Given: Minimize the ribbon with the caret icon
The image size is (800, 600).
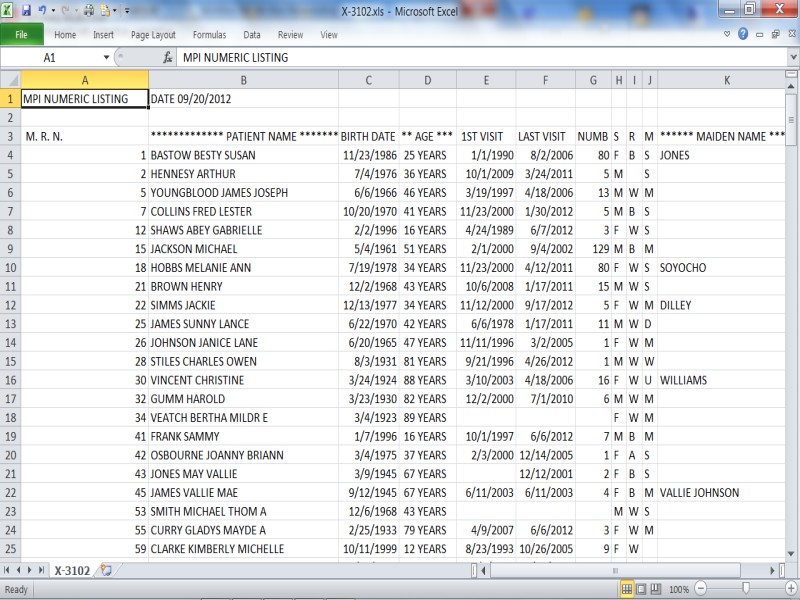Looking at the screenshot, I should (x=728, y=34).
